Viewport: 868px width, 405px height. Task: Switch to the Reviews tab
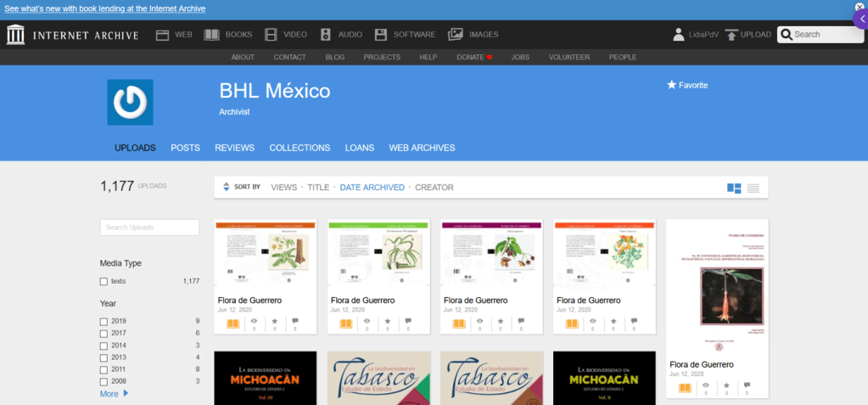pos(235,148)
